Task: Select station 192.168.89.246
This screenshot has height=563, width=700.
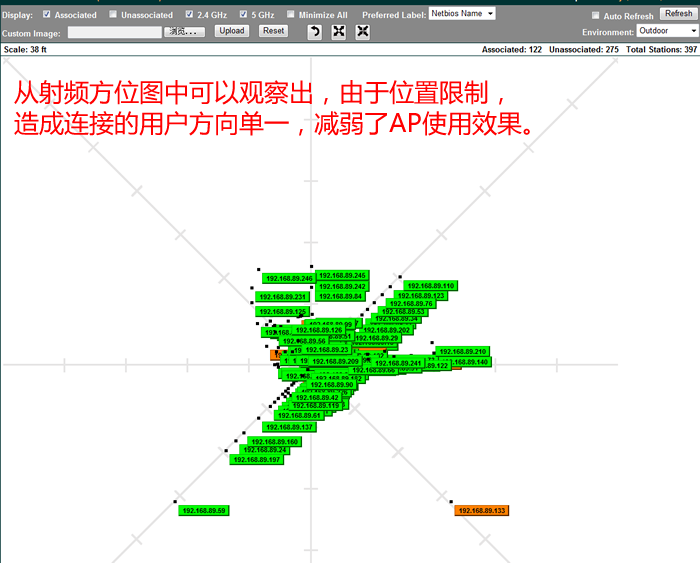Action: [x=289, y=279]
